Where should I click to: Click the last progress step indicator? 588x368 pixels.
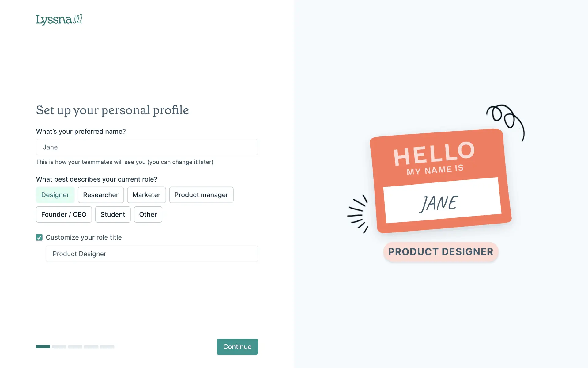[x=107, y=347]
